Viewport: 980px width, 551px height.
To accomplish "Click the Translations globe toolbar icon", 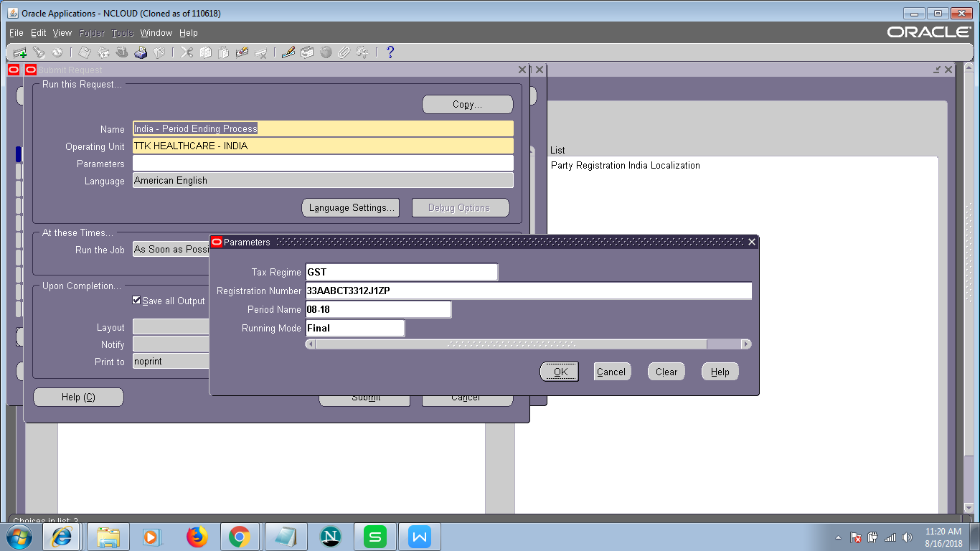I will click(326, 52).
